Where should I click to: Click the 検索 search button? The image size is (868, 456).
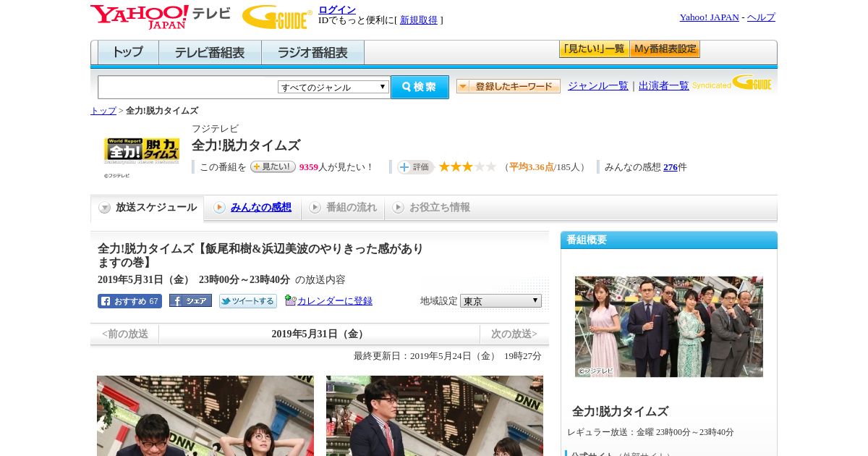(x=420, y=87)
